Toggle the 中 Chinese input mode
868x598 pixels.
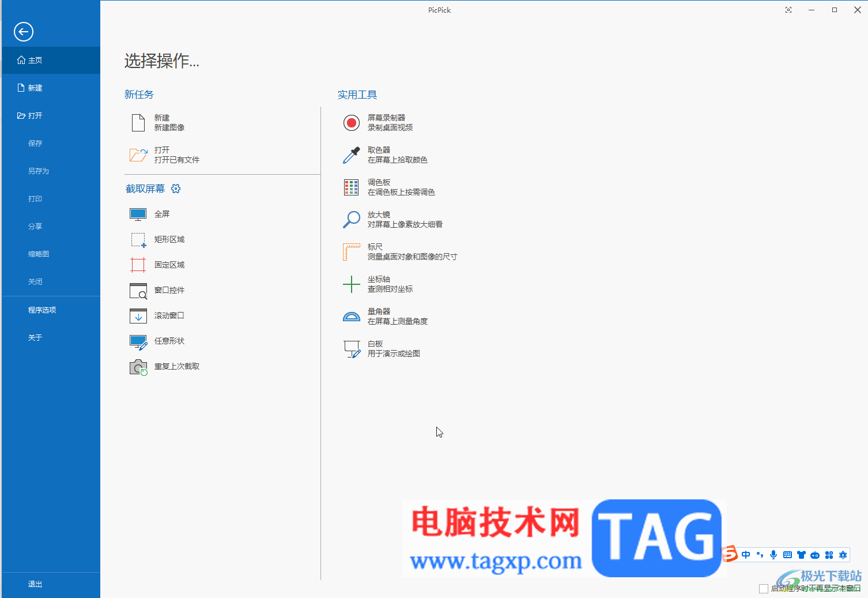746,555
